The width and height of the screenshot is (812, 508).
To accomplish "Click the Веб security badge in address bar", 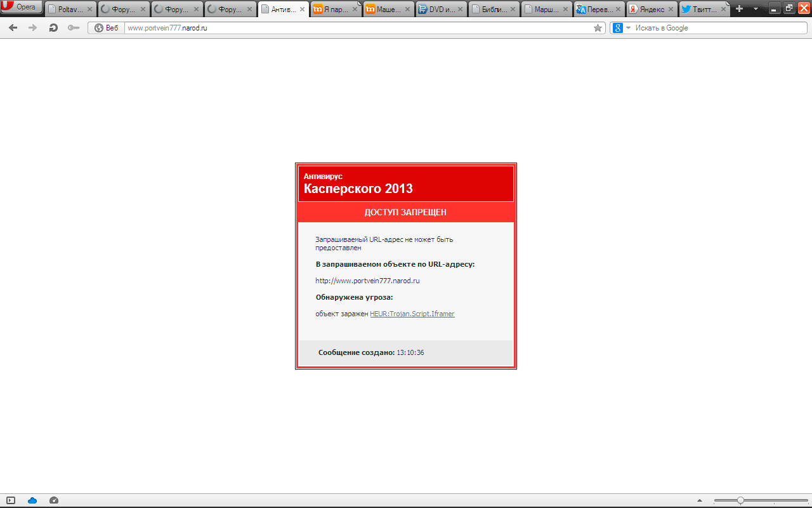I will pos(106,28).
